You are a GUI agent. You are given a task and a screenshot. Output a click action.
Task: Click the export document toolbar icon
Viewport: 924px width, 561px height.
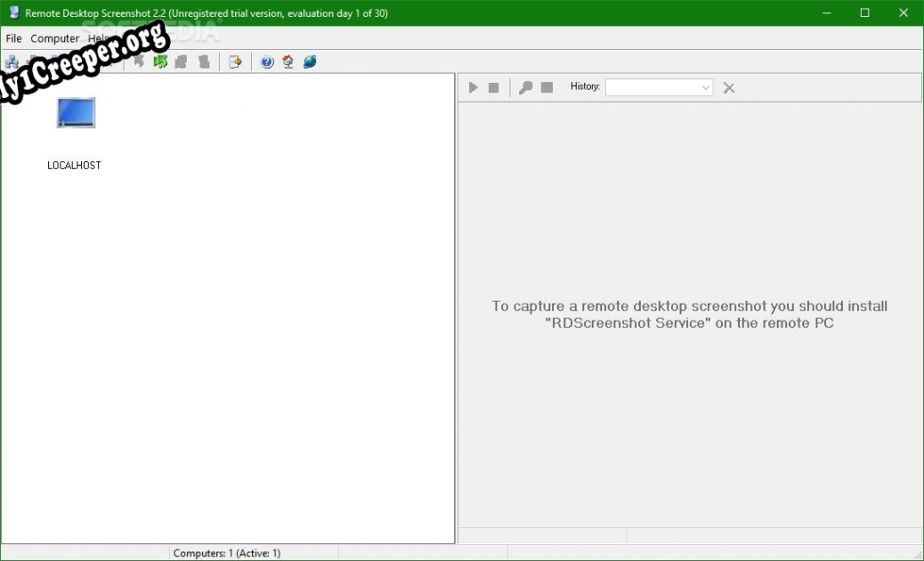click(x=235, y=62)
